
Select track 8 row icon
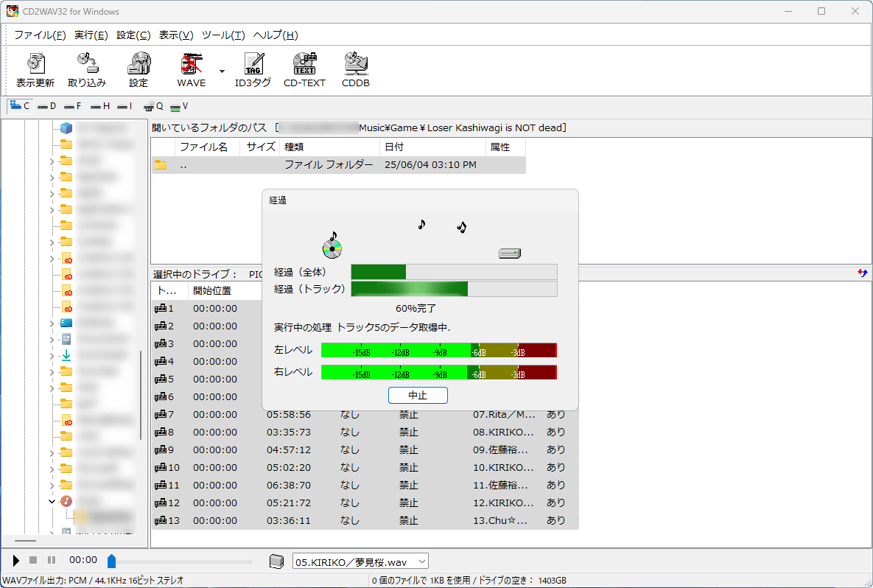click(161, 433)
